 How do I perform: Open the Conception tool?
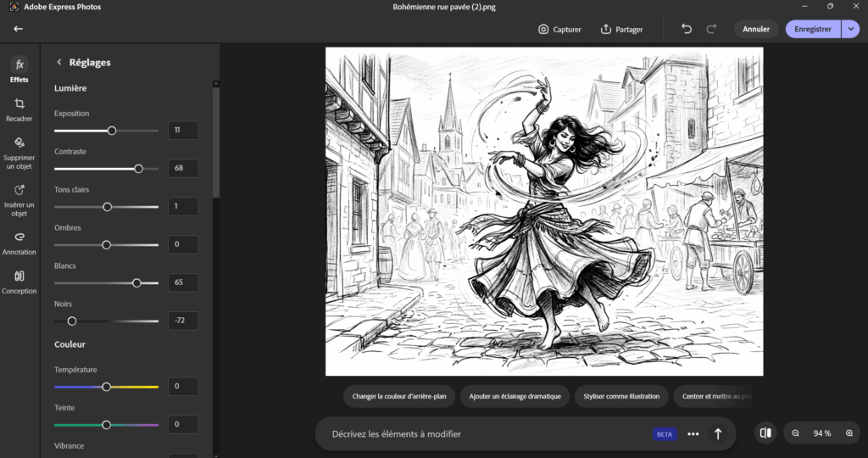(x=19, y=282)
